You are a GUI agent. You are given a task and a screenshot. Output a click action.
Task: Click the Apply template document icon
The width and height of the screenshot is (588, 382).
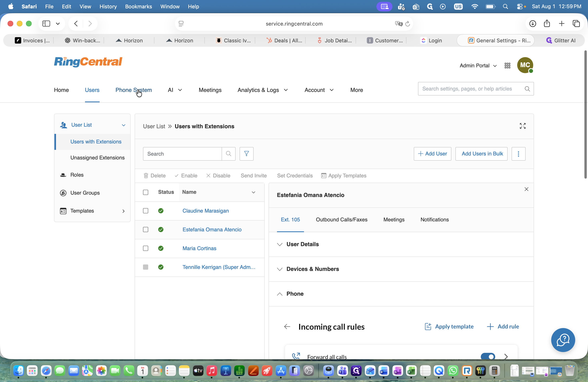(428, 326)
